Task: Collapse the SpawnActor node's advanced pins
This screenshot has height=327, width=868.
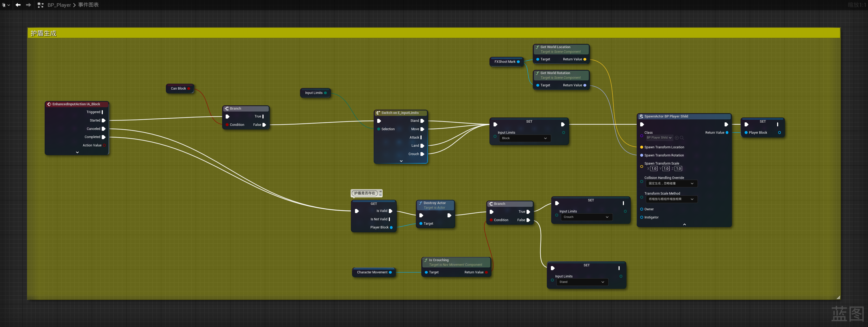Action: tap(684, 224)
